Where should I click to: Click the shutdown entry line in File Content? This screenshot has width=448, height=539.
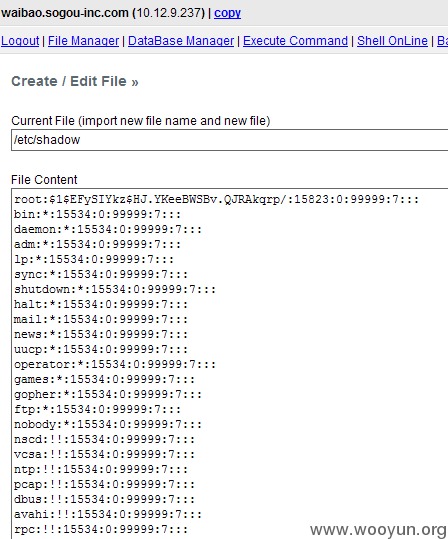115,289
